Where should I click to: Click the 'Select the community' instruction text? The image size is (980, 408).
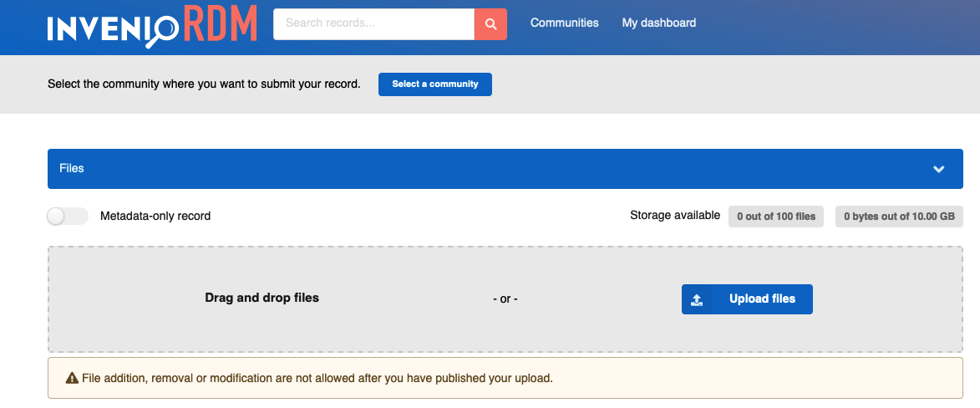coord(204,84)
